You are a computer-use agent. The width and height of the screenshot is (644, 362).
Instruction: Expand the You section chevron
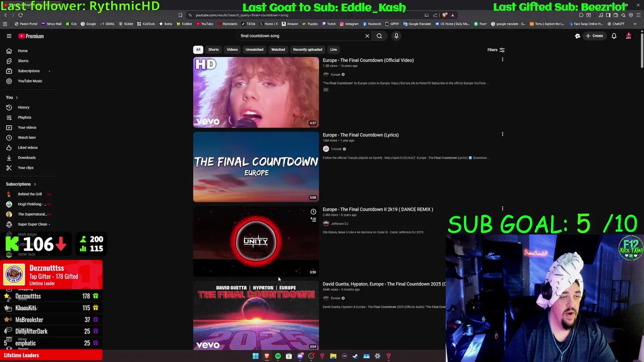pos(17,98)
